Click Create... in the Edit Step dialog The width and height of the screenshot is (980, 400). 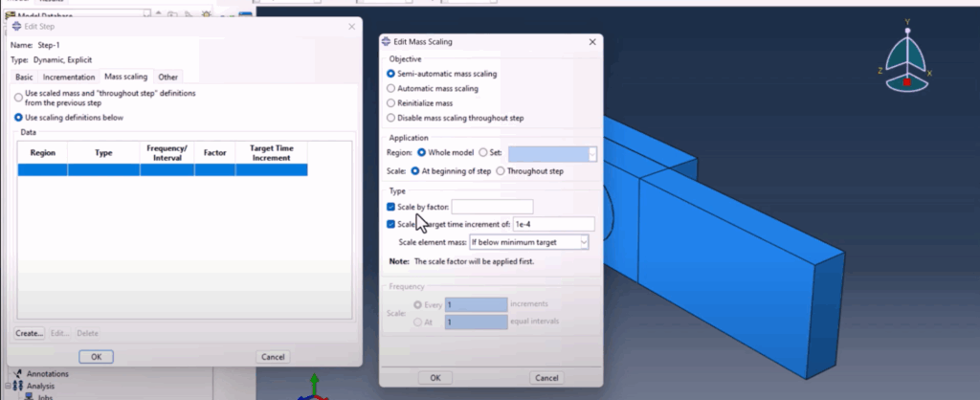pyautogui.click(x=29, y=333)
